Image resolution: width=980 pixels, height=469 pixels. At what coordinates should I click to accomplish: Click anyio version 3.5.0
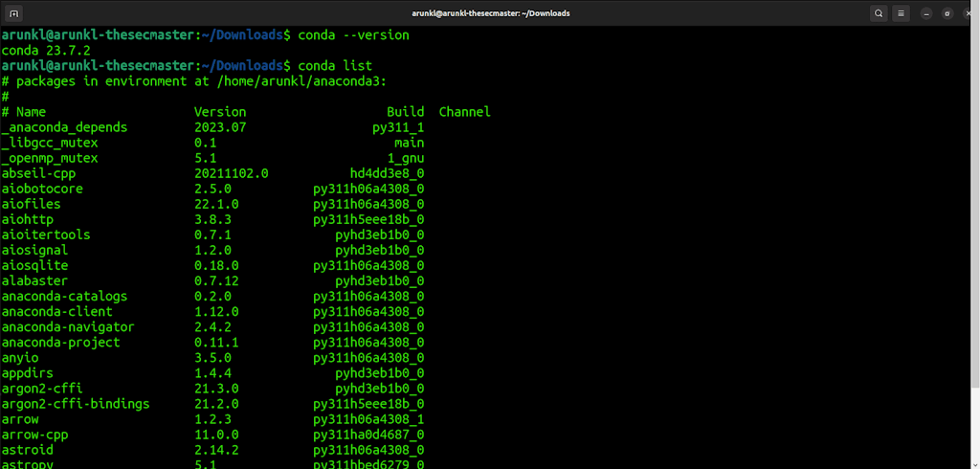point(212,358)
